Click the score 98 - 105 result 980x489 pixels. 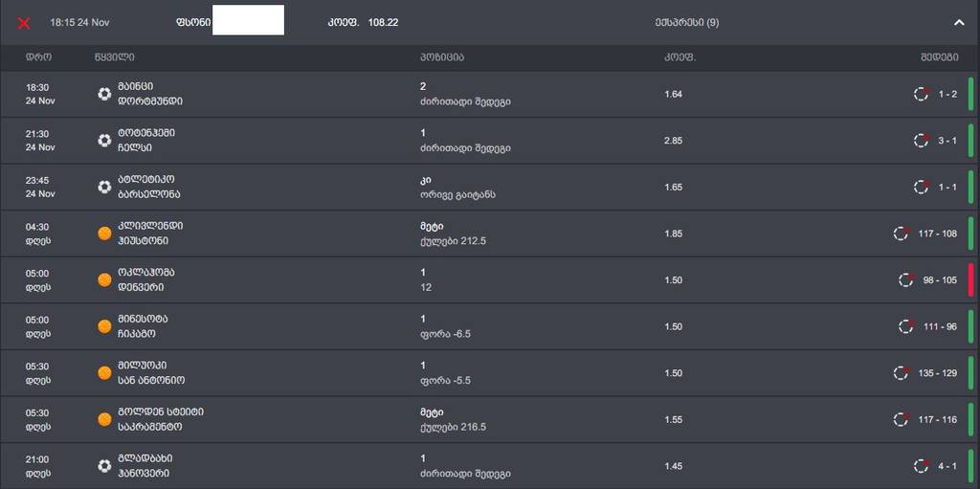click(940, 280)
